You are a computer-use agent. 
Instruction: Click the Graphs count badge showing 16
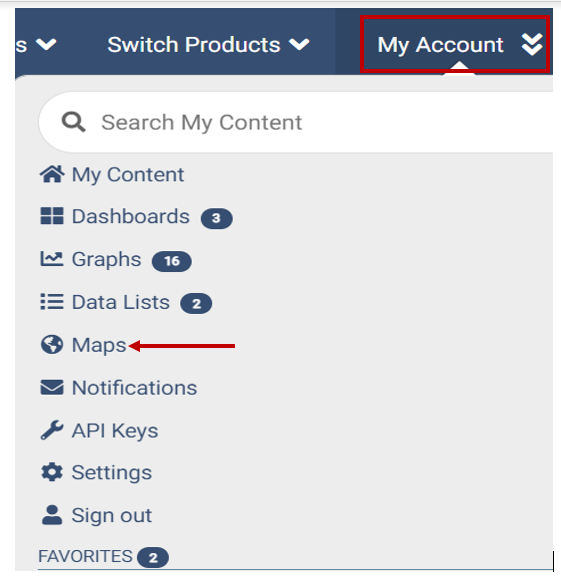[x=172, y=261]
